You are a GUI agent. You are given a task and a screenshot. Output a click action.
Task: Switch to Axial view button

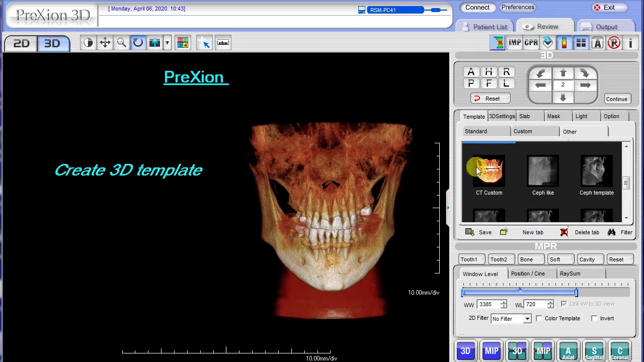pos(568,351)
